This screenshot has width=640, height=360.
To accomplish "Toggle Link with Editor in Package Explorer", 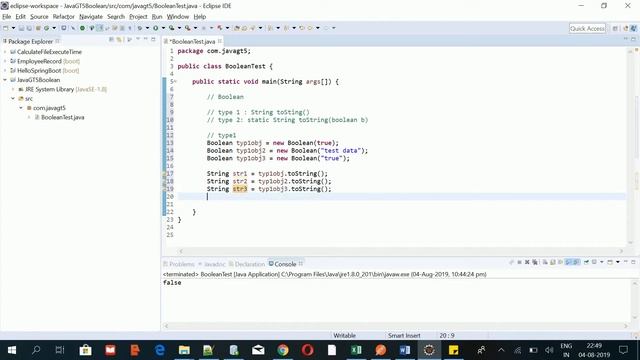I will click(118, 39).
